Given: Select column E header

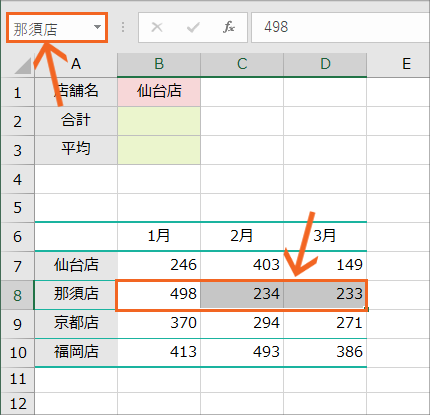Looking at the screenshot, I should tap(398, 64).
